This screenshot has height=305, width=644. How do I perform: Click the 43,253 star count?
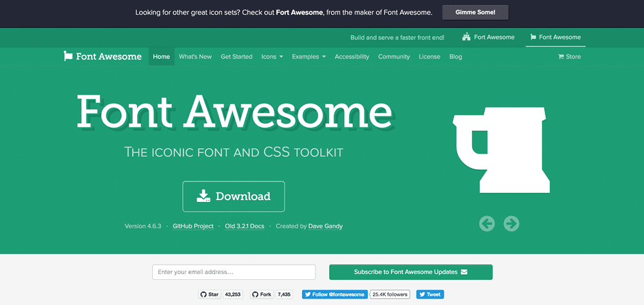click(233, 294)
